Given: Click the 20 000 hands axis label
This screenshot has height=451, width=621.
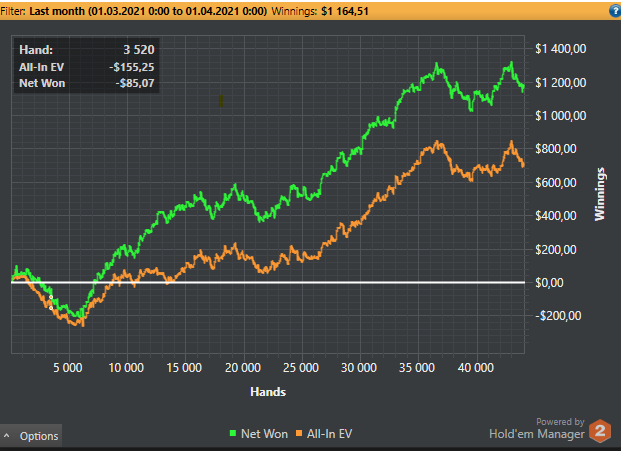Looking at the screenshot, I should pos(243,367).
